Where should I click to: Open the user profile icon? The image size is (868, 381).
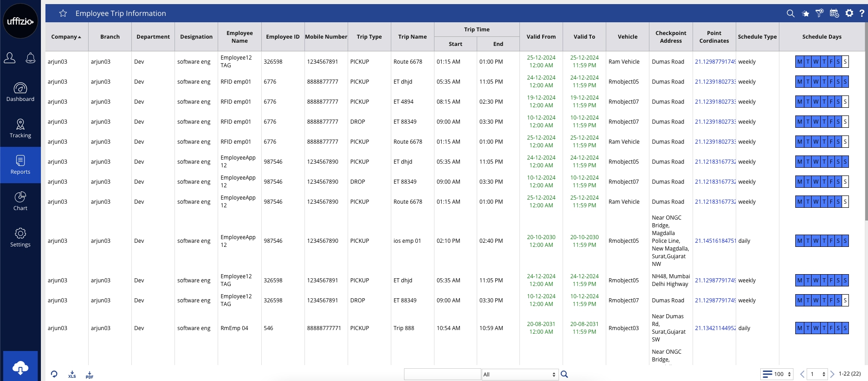coord(10,58)
